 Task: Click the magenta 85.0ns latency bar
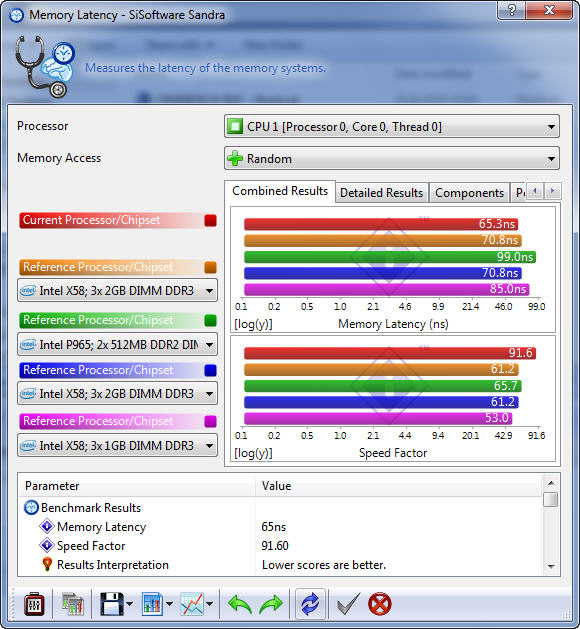387,289
